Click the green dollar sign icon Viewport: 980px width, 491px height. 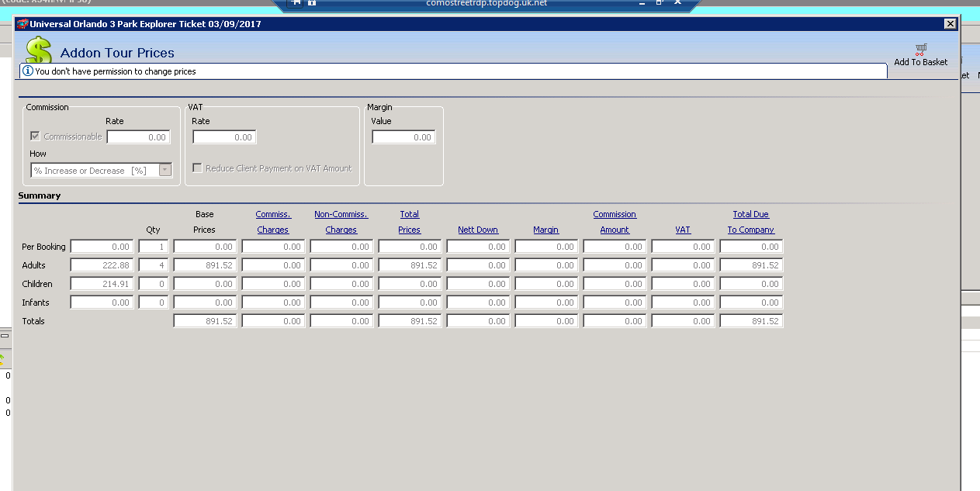pyautogui.click(x=38, y=50)
